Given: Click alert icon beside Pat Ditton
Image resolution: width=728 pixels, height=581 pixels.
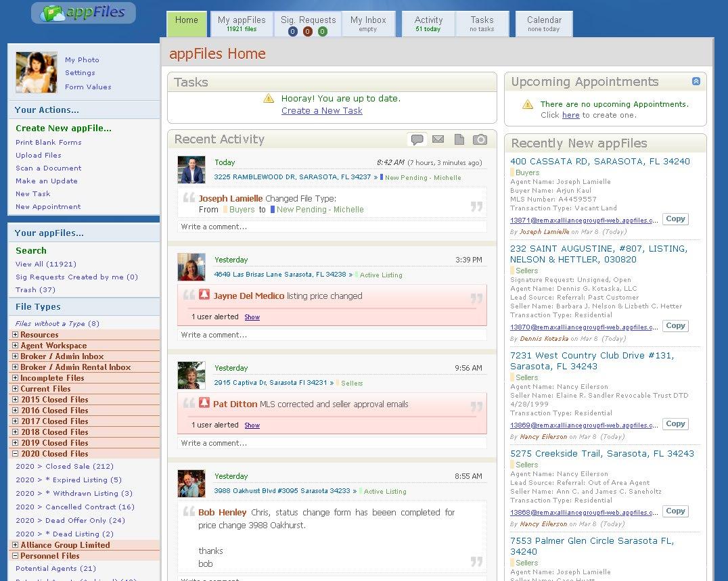Looking at the screenshot, I should pyautogui.click(x=204, y=402).
